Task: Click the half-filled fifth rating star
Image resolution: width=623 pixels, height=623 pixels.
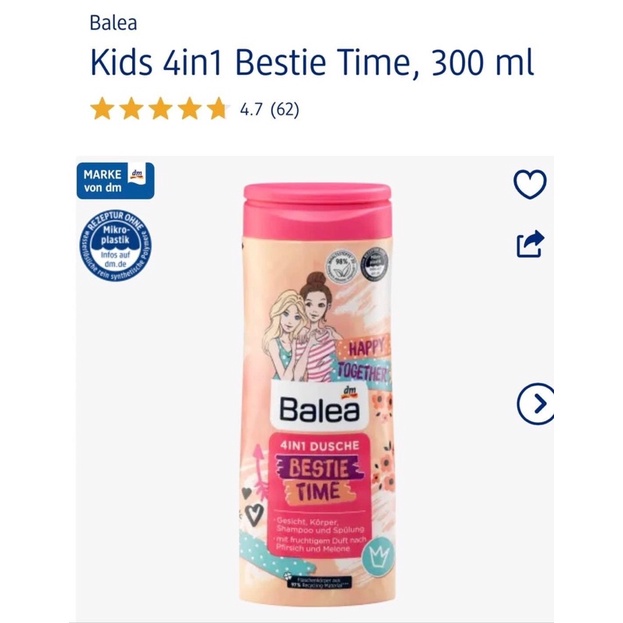Action: tap(219, 109)
